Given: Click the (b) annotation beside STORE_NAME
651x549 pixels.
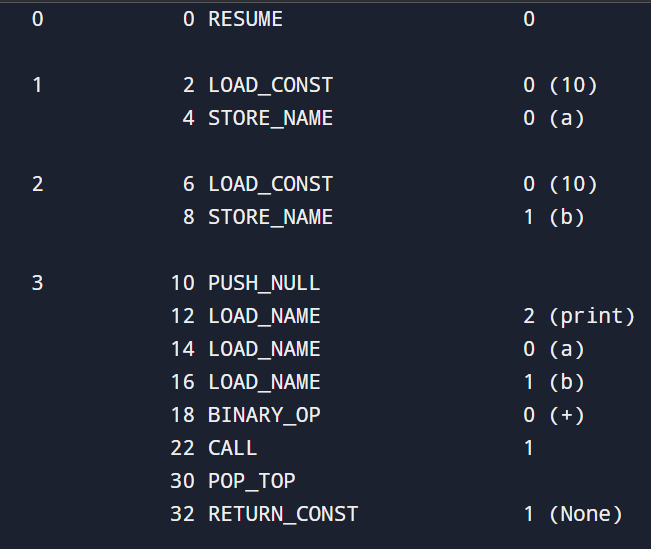Looking at the screenshot, I should click(567, 217).
